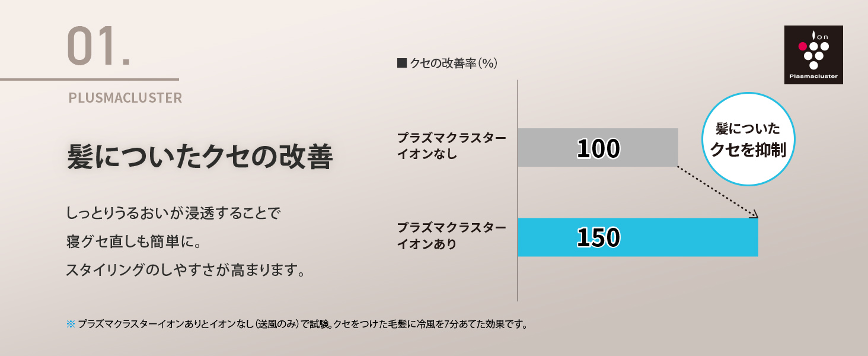The height and width of the screenshot is (356, 868).
Task: Click the round 髪についたクセを抑制 badge
Action: tap(748, 139)
